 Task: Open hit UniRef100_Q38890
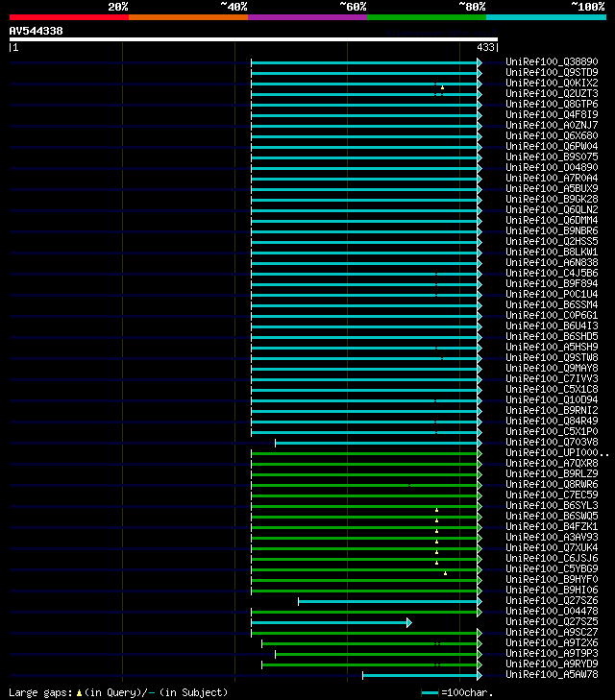(x=552, y=61)
